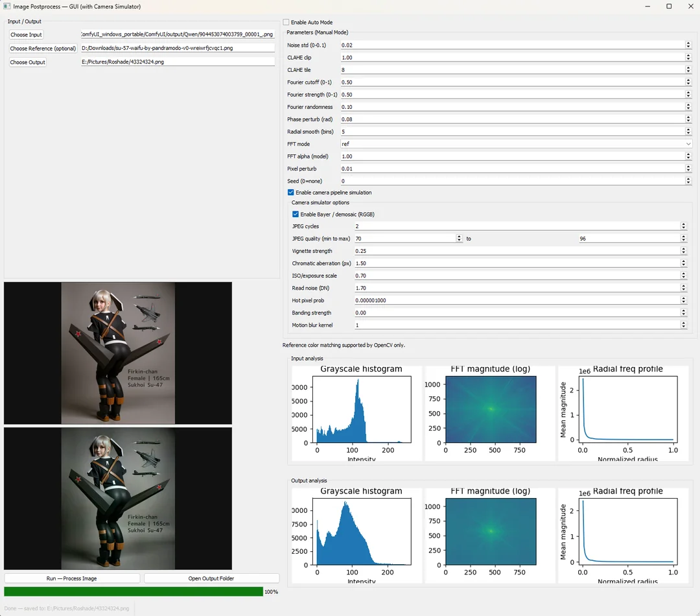Click Choose Input button
Image resolution: width=700 pixels, height=616 pixels.
point(26,34)
